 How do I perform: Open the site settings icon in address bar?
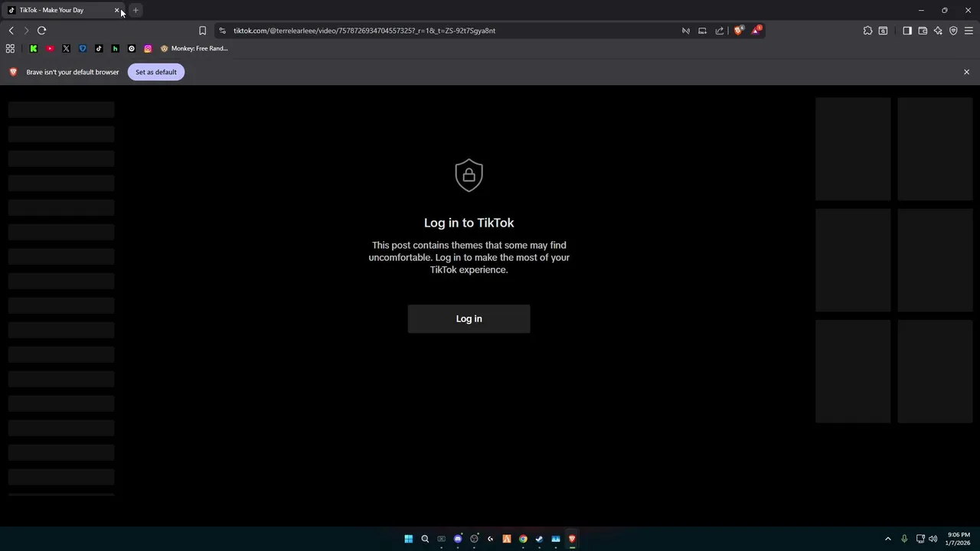coord(222,31)
